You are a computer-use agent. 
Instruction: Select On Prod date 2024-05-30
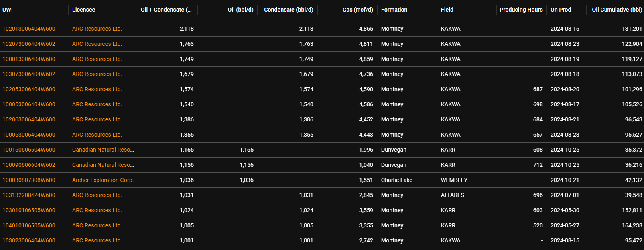(565, 210)
